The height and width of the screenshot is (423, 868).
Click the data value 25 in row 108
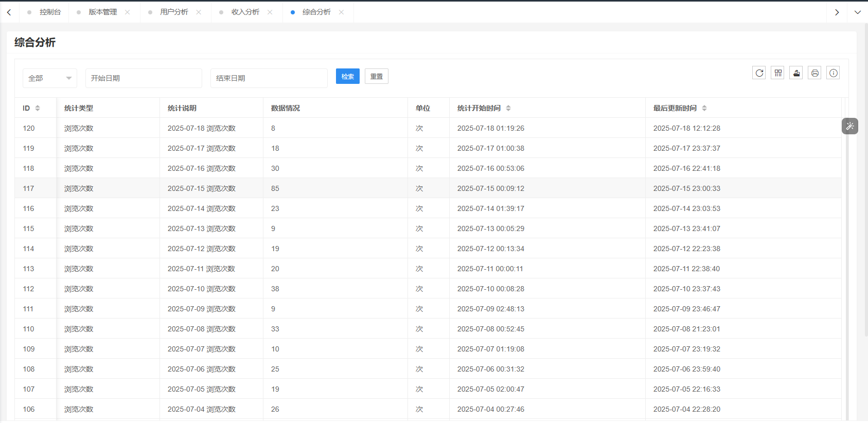(x=275, y=369)
